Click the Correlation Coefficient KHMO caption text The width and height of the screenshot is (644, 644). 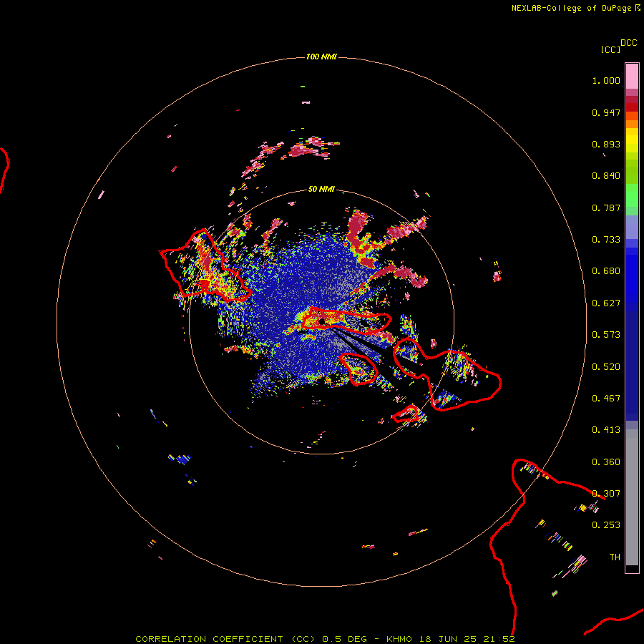(x=326, y=639)
